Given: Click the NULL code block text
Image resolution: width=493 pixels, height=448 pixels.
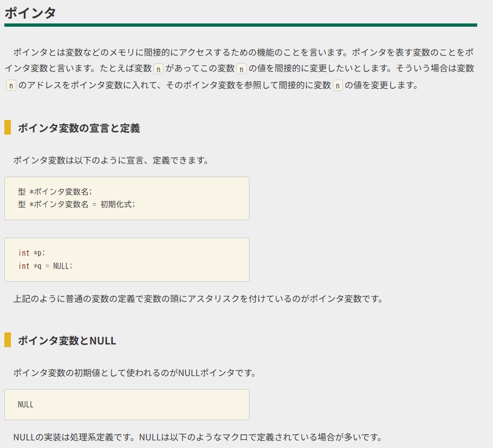Looking at the screenshot, I should [x=26, y=404].
